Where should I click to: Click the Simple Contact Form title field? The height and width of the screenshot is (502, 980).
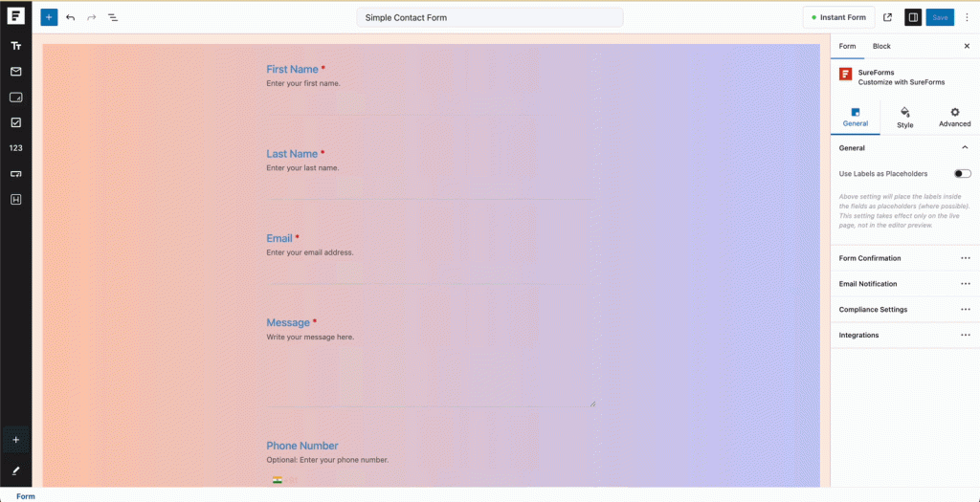pyautogui.click(x=489, y=17)
